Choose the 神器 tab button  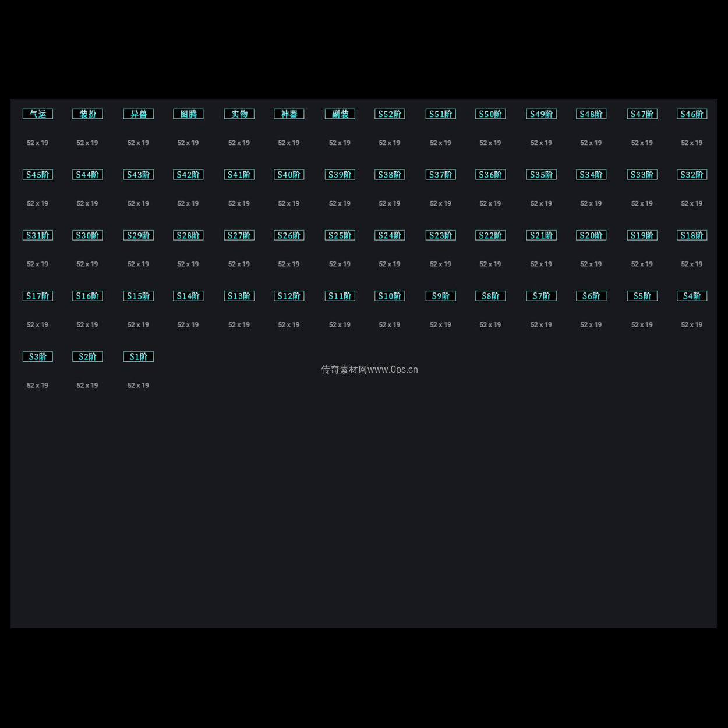pos(289,114)
